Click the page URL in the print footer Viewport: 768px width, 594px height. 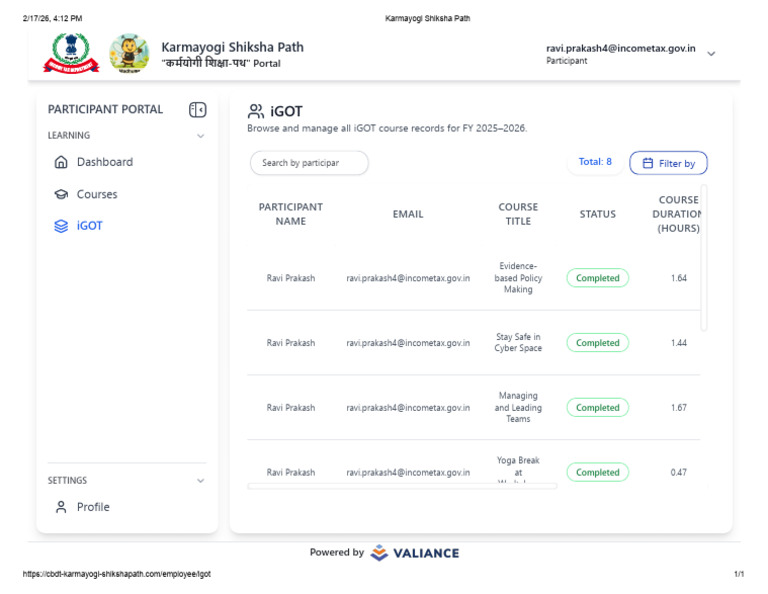(117, 574)
